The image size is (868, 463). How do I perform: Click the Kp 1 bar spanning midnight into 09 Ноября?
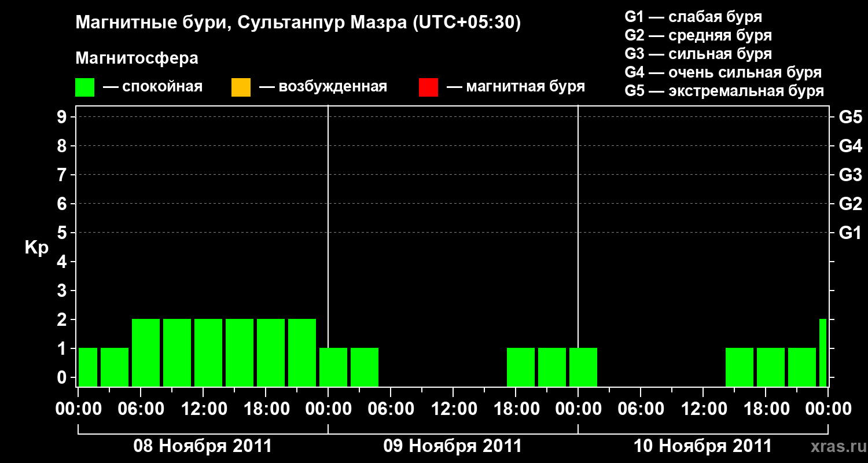(333, 367)
